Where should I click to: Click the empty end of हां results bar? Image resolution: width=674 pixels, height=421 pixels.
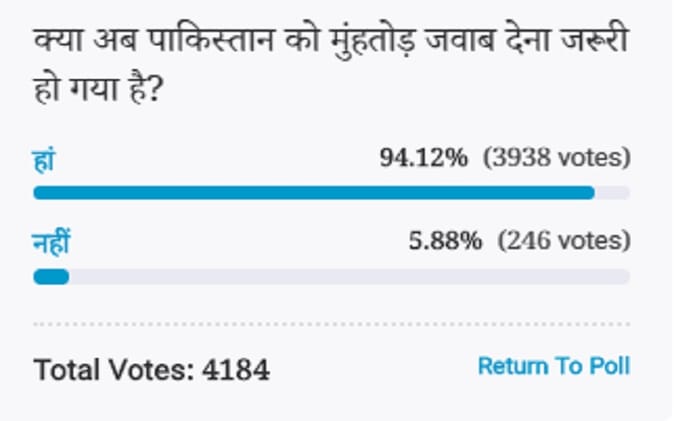tap(612, 193)
